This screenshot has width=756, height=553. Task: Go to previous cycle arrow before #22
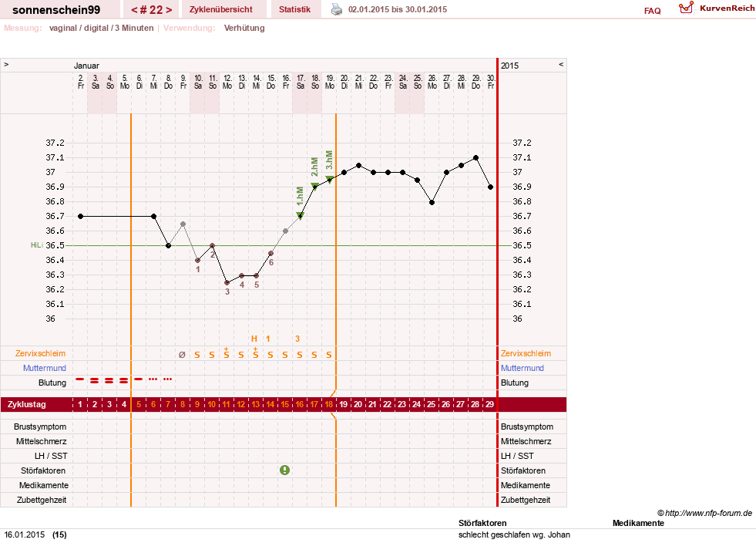135,10
